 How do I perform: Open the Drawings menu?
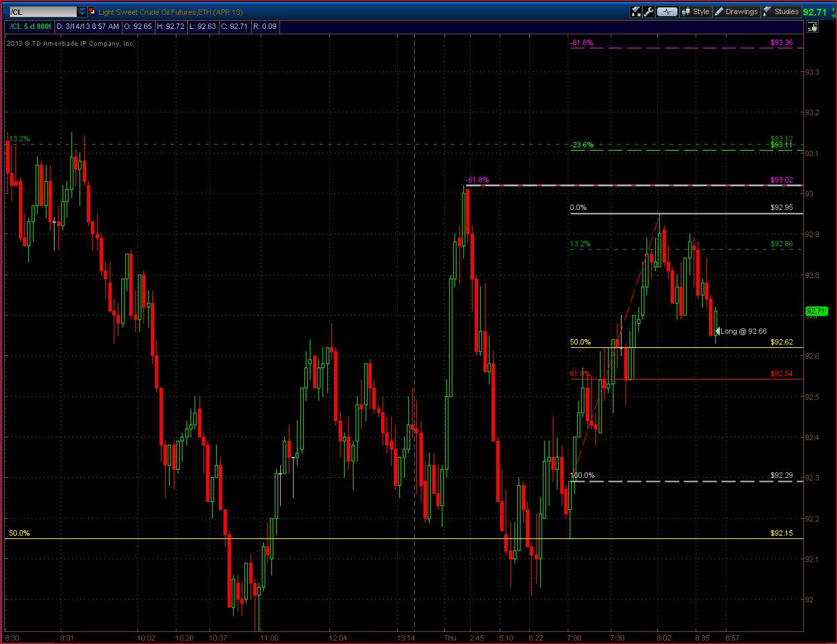pyautogui.click(x=736, y=11)
